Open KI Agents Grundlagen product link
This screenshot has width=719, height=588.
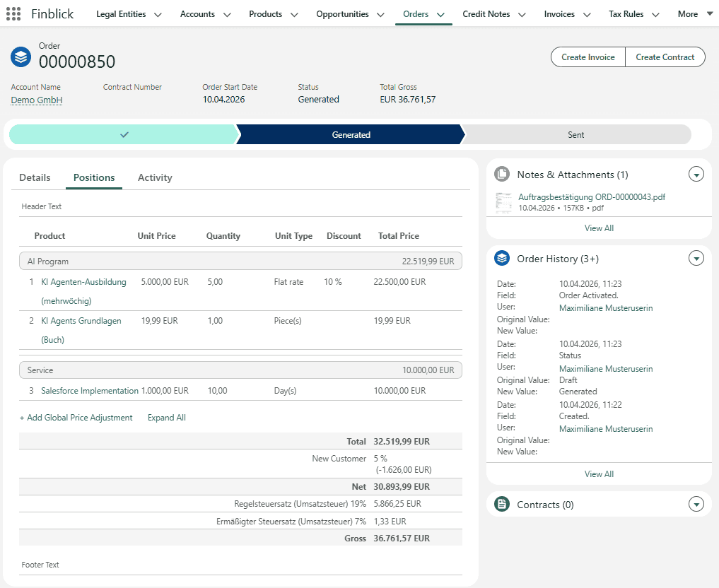81,330
